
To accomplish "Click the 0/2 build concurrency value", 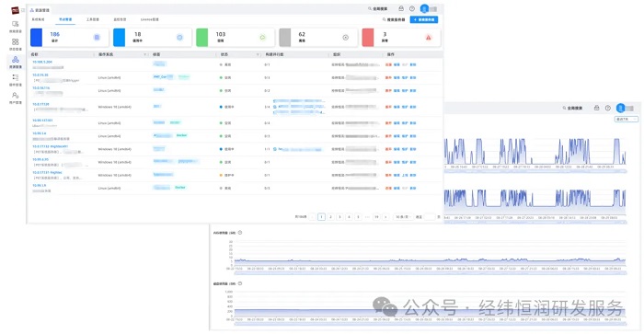I will [x=267, y=90].
